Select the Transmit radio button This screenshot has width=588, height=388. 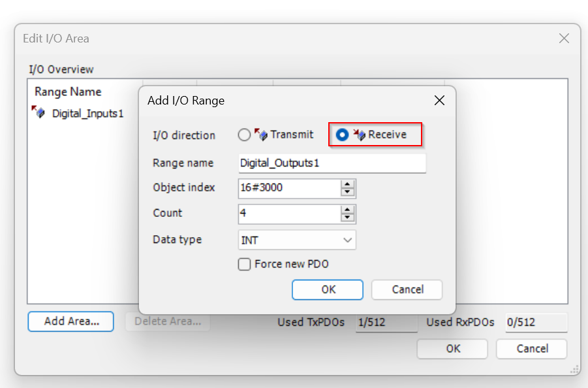[x=244, y=135]
